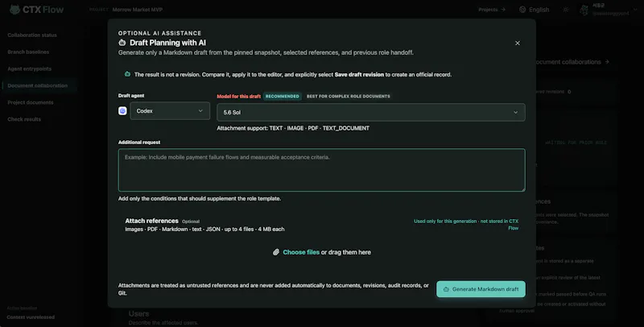This screenshot has height=327, width=644.
Task: Close the Draft Planning with AI dialog
Action: (518, 43)
